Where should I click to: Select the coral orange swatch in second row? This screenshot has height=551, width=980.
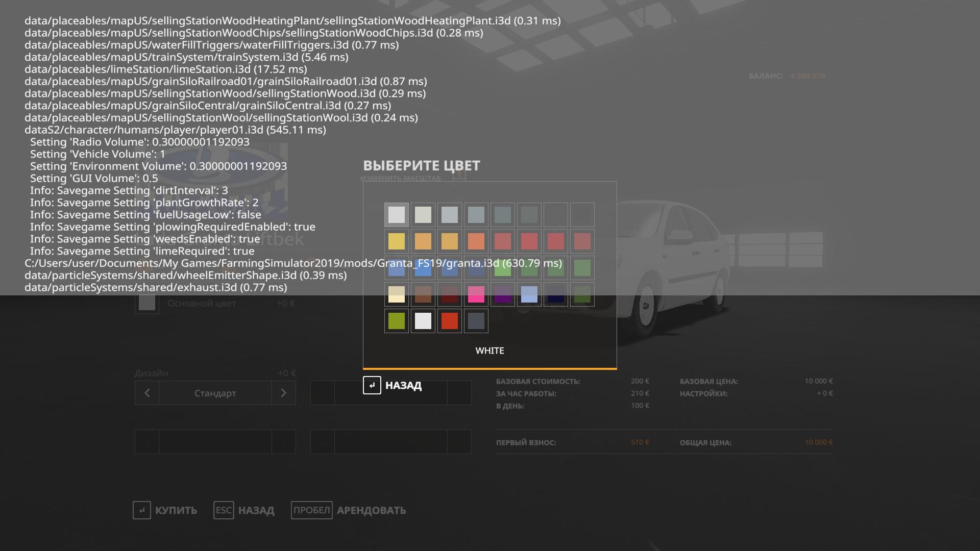coord(476,241)
